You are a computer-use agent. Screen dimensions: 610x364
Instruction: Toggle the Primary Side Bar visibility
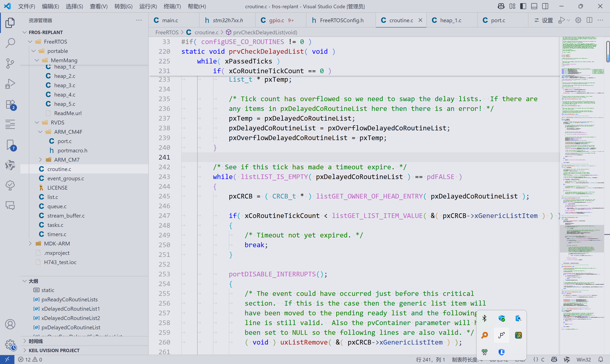[x=523, y=6]
